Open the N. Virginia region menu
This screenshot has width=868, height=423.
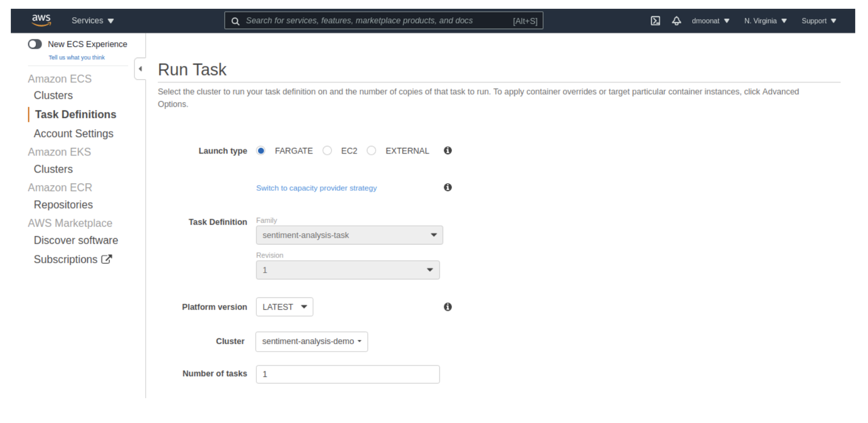[x=765, y=21]
